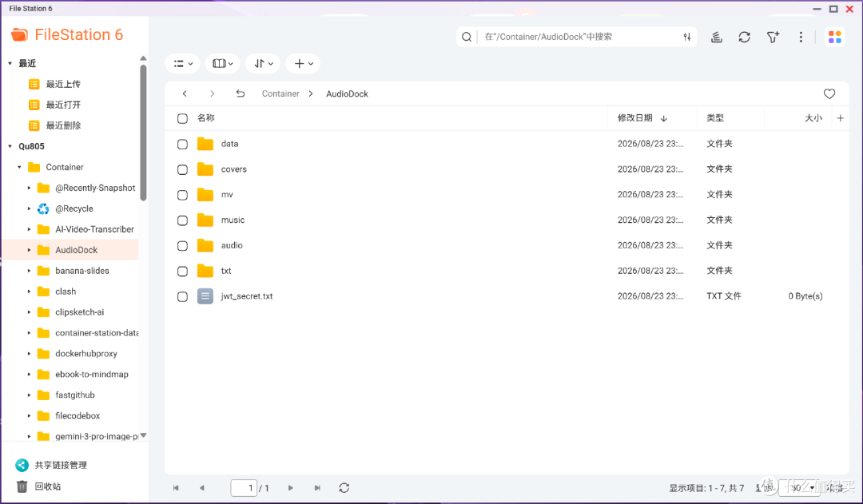Sort by 类型 column header

715,117
